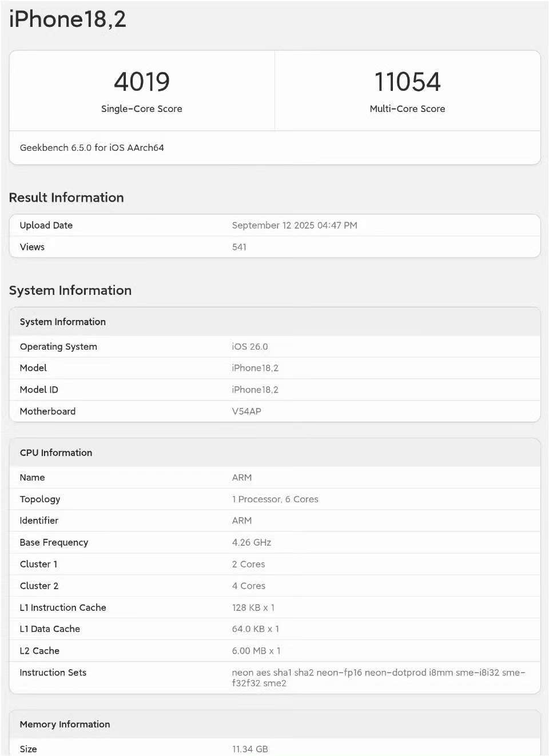The height and width of the screenshot is (756, 549).
Task: Click the Views count 541
Action: coord(239,247)
